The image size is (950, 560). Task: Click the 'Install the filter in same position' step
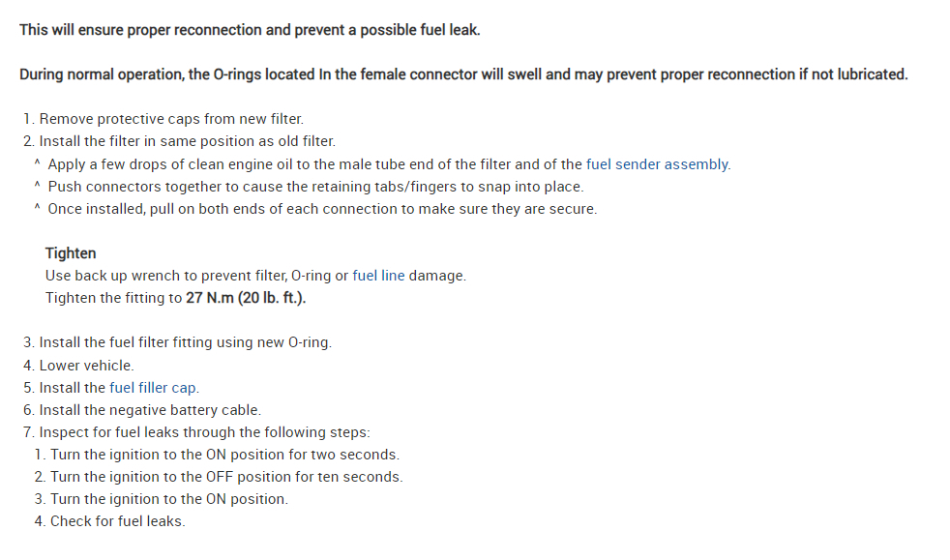(186, 142)
